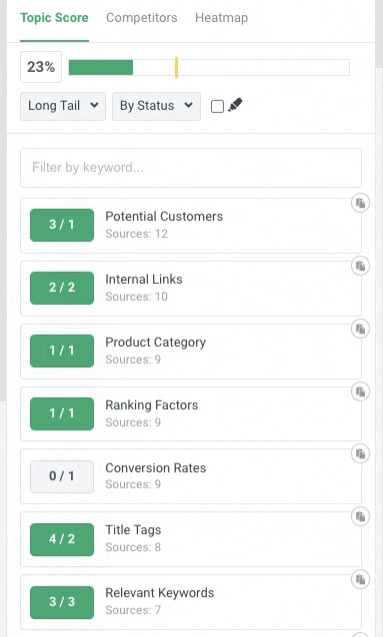Copy the Ranking Factors keyword icon
This screenshot has height=637, width=383.
tap(360, 392)
